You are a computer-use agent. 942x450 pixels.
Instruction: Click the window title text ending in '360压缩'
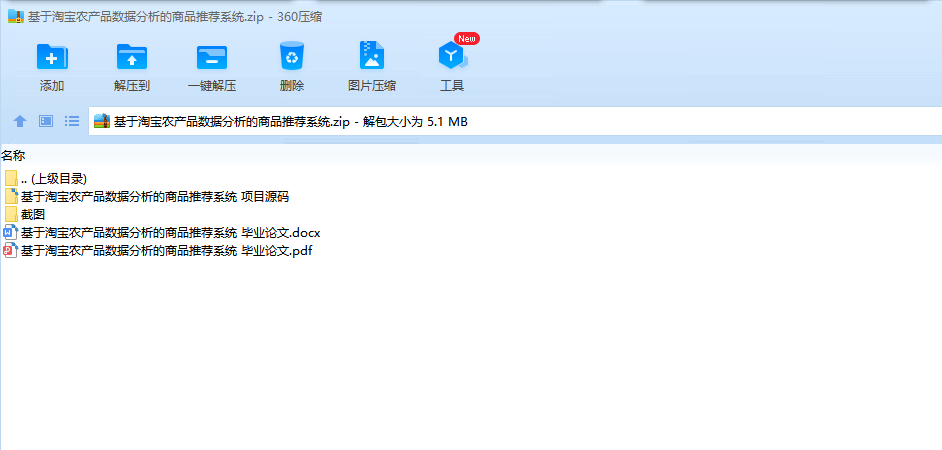click(x=175, y=17)
